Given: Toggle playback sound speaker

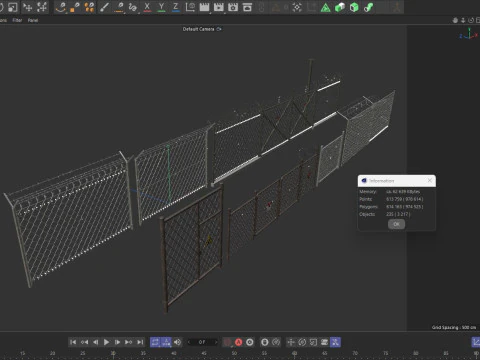Looking at the screenshot, I should 177,342.
